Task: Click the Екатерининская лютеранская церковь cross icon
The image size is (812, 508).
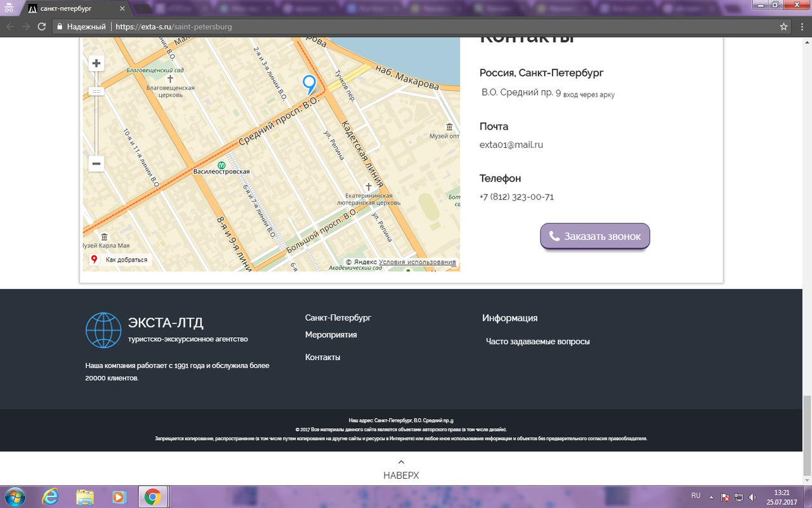Action: (369, 187)
